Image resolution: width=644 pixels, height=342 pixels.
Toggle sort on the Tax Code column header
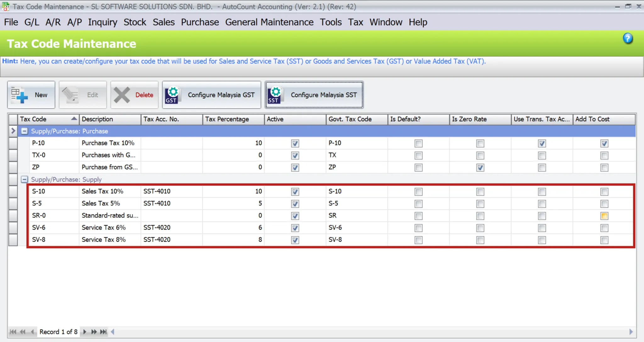(x=47, y=119)
